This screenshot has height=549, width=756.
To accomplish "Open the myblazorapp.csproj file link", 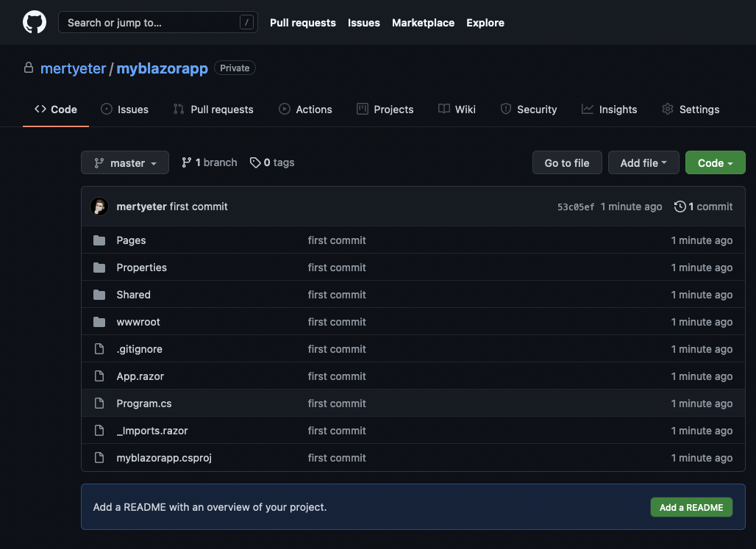I will 164,458.
